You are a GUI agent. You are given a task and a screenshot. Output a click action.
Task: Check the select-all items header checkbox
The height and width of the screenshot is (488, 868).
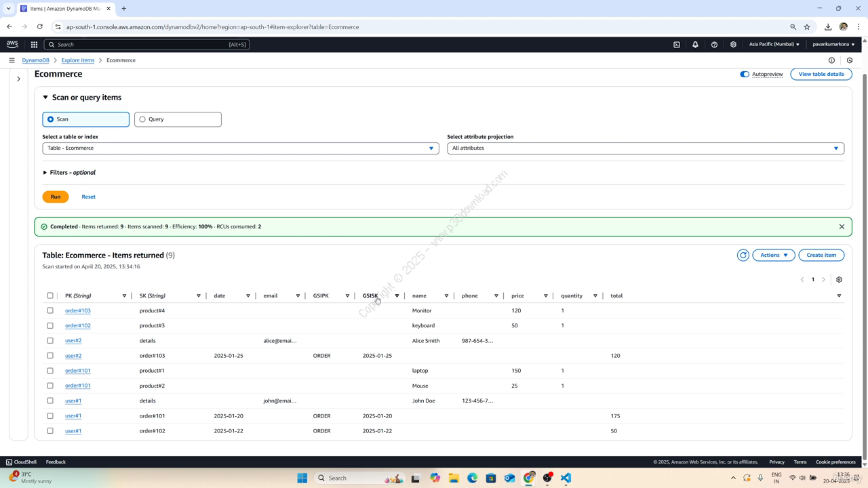tap(50, 296)
